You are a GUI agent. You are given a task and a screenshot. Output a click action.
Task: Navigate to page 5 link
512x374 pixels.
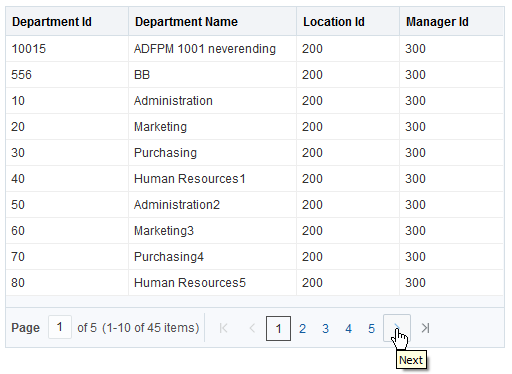pos(372,329)
